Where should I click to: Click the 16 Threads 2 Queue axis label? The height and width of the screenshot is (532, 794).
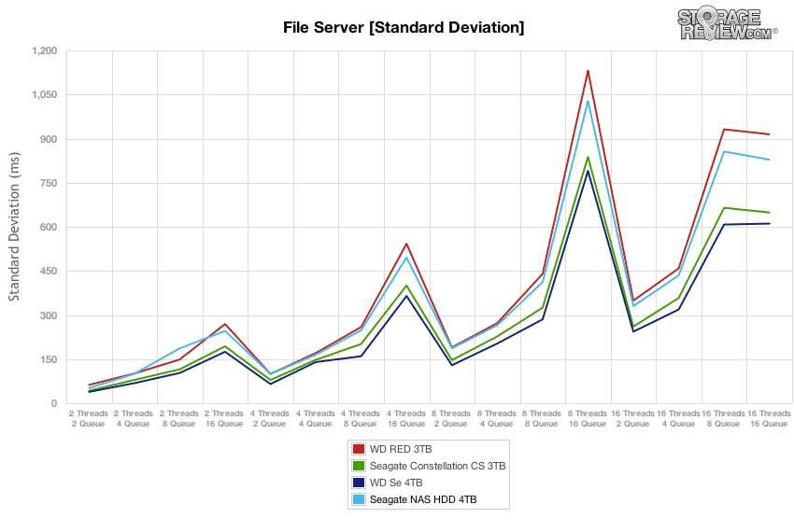click(x=633, y=419)
